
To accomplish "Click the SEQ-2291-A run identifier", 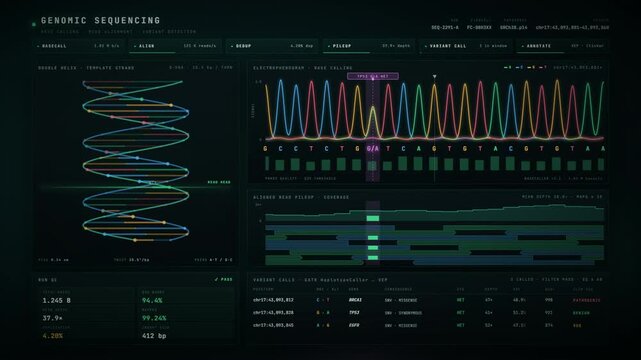I will [445, 27].
